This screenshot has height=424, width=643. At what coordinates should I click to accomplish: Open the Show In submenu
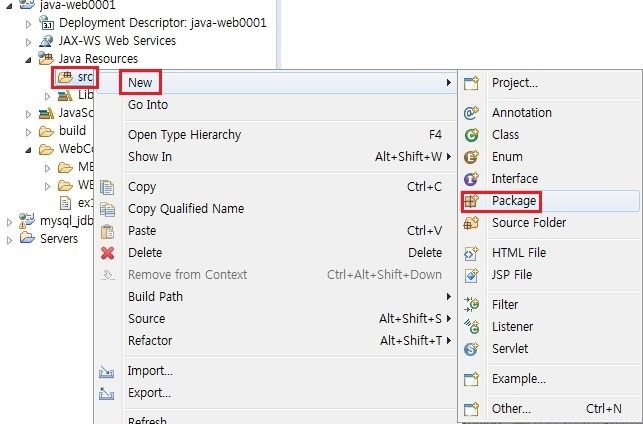[x=275, y=157]
